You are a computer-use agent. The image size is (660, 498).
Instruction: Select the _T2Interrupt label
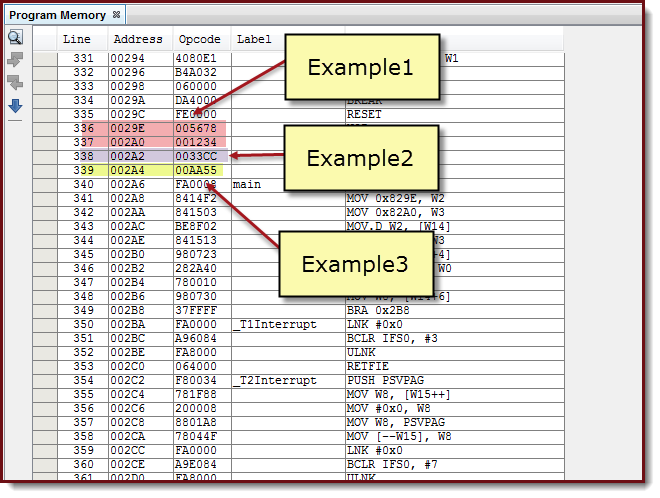coord(274,380)
